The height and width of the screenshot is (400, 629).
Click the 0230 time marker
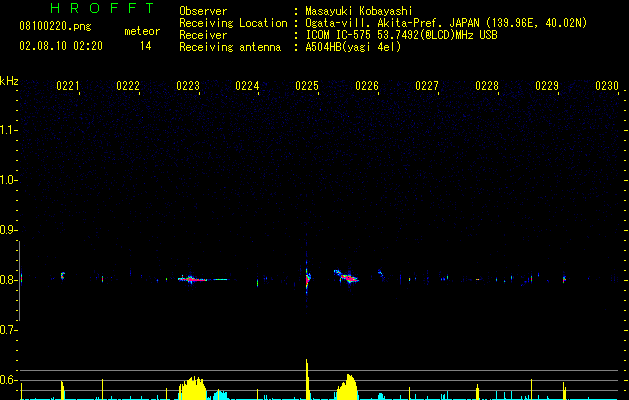(607, 86)
